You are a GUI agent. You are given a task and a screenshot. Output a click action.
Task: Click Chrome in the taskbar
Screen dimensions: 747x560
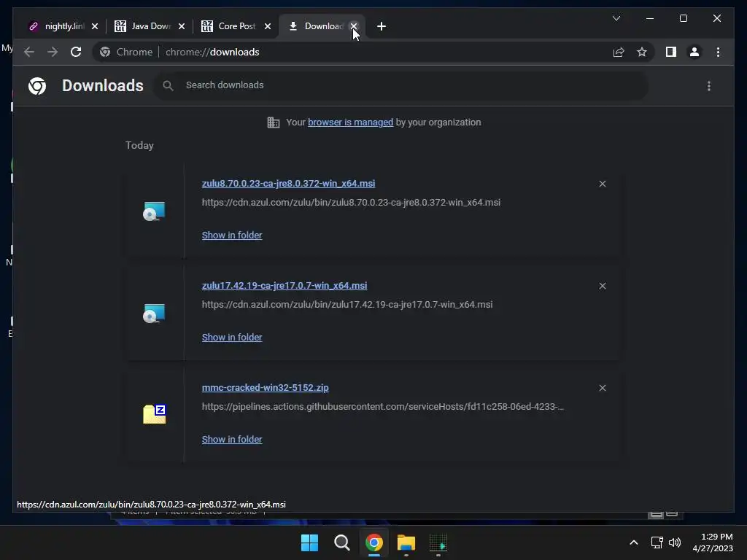click(x=374, y=542)
